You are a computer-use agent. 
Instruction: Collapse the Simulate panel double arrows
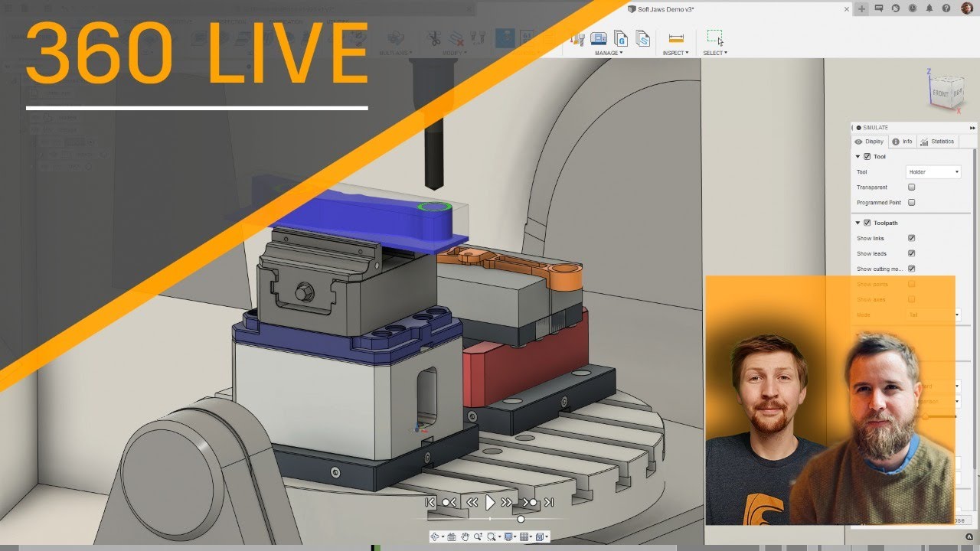coord(972,128)
